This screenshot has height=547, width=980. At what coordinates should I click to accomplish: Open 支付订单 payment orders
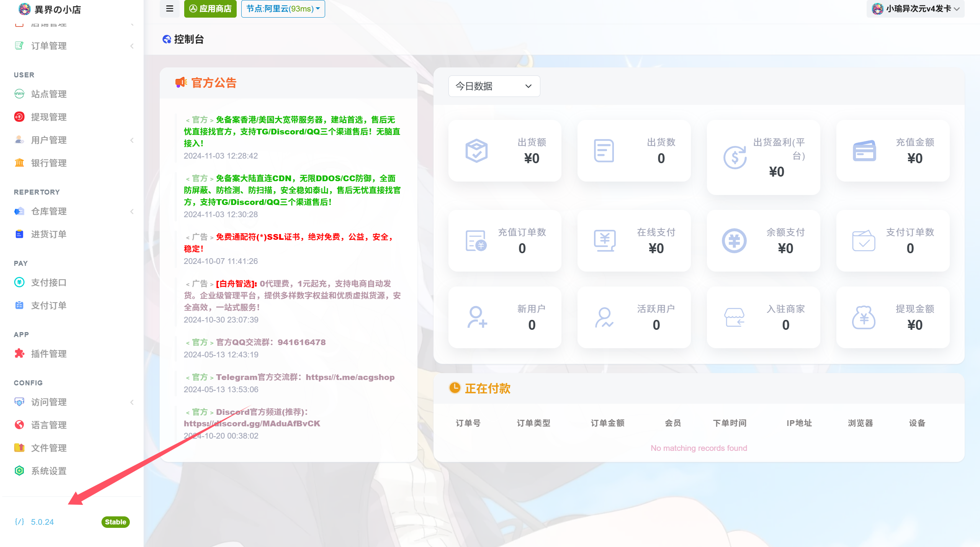pos(49,305)
